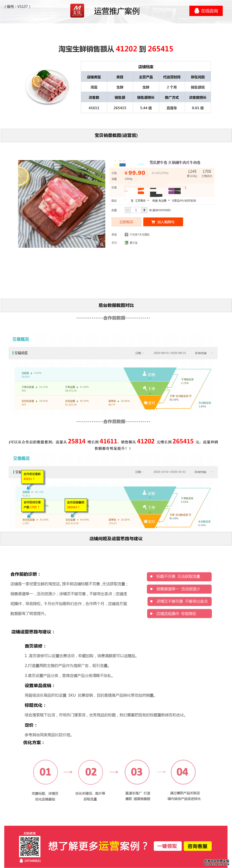Click the help icon beside 下单-支付转化率 90.45%

[190, 514]
